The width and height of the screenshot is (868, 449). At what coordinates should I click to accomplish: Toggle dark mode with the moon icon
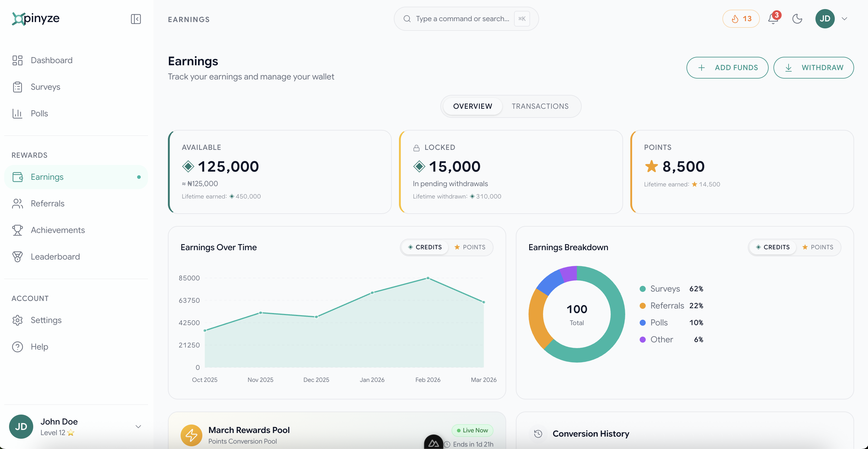click(797, 19)
